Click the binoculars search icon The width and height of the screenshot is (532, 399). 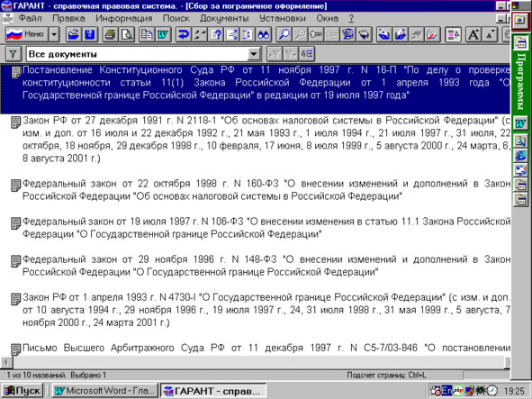click(x=263, y=34)
